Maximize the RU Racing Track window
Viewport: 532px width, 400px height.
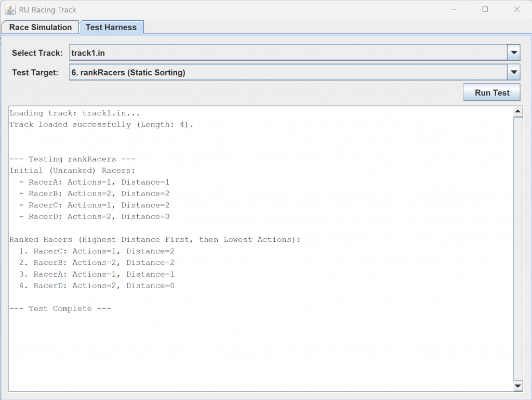click(485, 9)
